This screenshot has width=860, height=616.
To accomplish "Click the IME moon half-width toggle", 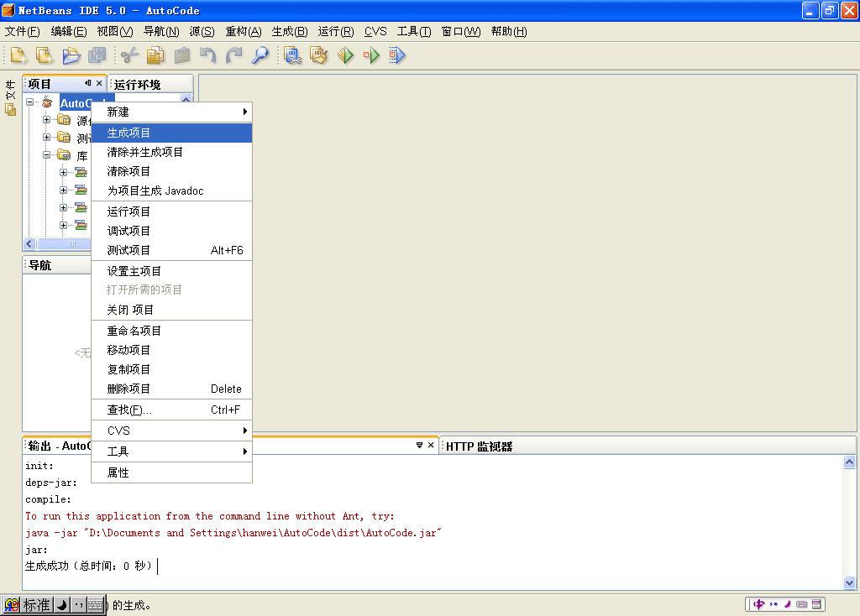I will [x=62, y=605].
